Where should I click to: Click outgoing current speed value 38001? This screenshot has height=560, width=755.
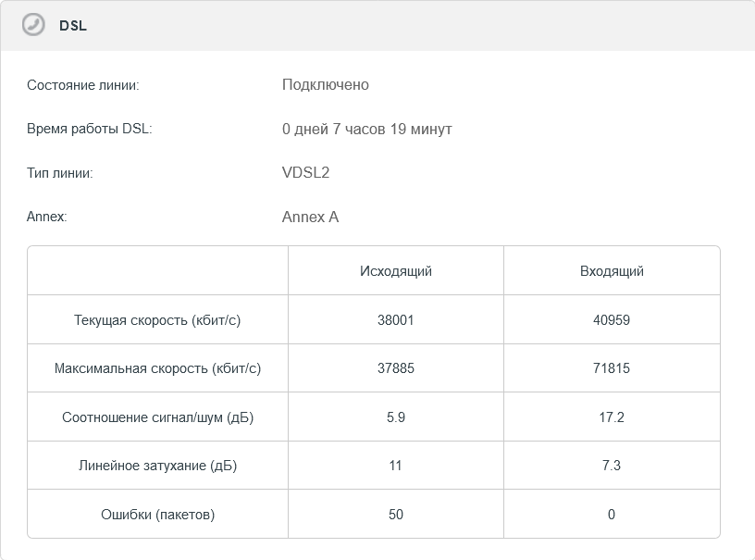[x=396, y=320]
